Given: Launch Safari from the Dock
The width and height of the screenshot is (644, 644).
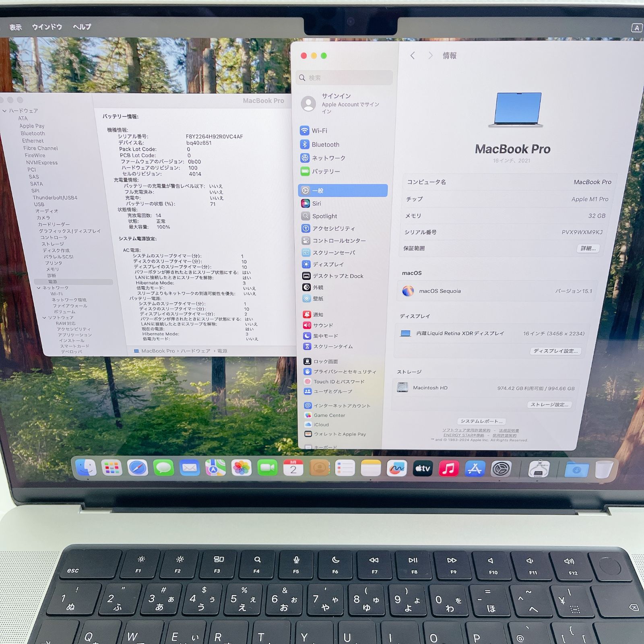Looking at the screenshot, I should tap(138, 468).
